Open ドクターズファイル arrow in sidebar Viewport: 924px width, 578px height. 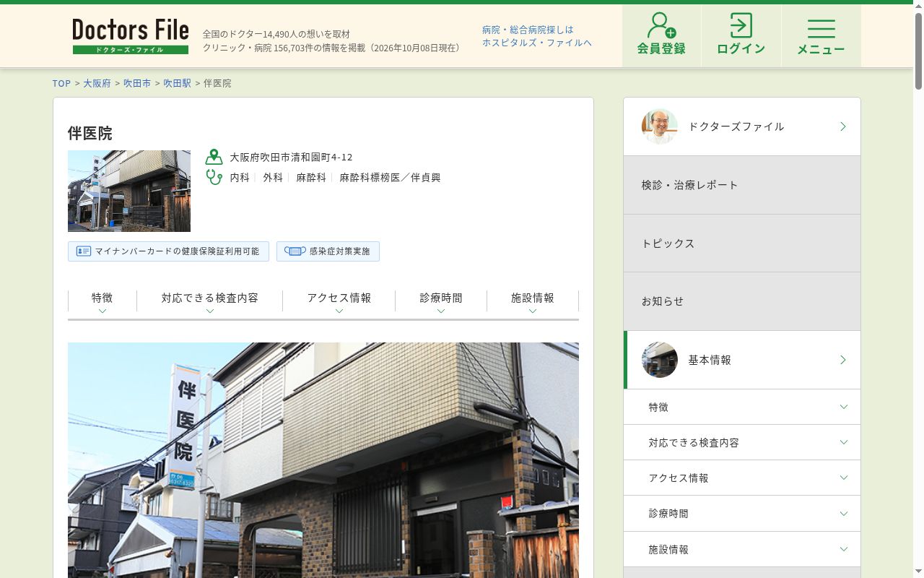pos(843,126)
